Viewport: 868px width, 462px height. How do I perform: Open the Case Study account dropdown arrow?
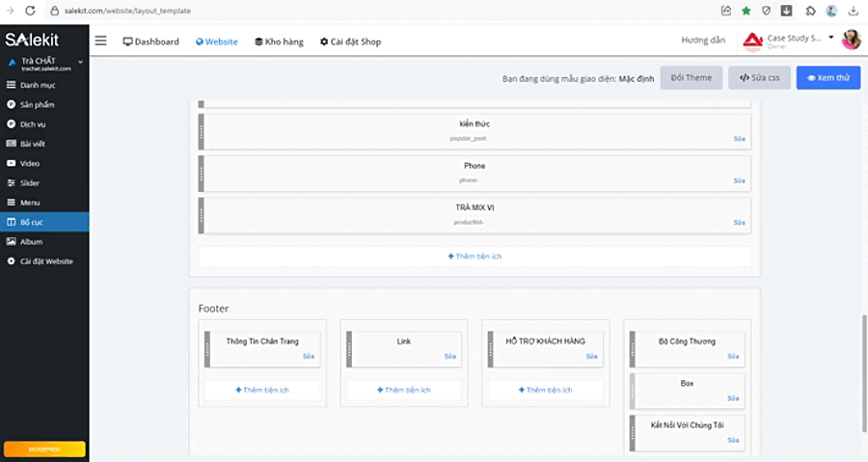pos(831,38)
